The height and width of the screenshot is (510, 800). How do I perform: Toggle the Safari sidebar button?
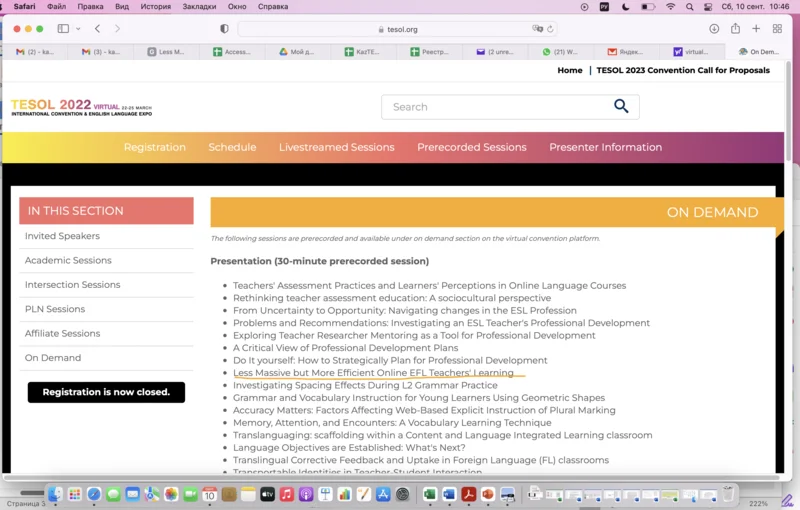(x=63, y=29)
